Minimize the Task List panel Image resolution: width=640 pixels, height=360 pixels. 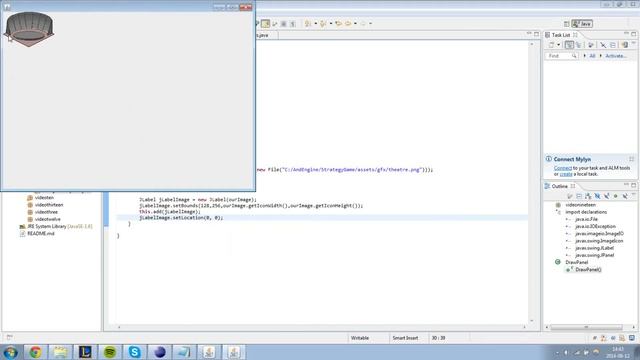626,34
